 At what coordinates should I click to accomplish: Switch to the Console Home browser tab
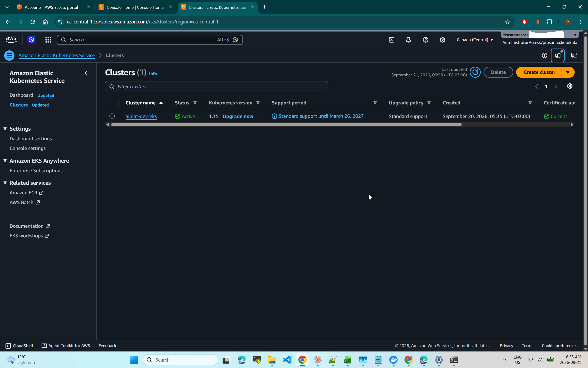(135, 7)
